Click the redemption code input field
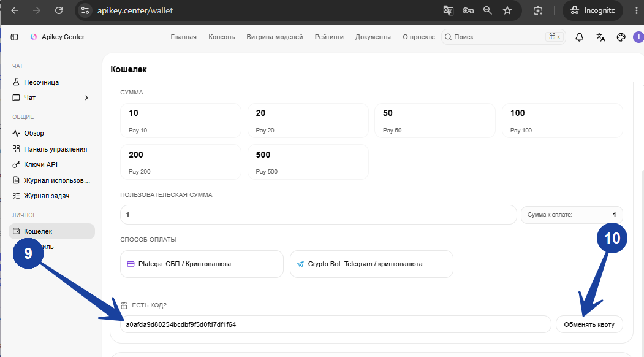Image resolution: width=644 pixels, height=357 pixels. pyautogui.click(x=336, y=324)
